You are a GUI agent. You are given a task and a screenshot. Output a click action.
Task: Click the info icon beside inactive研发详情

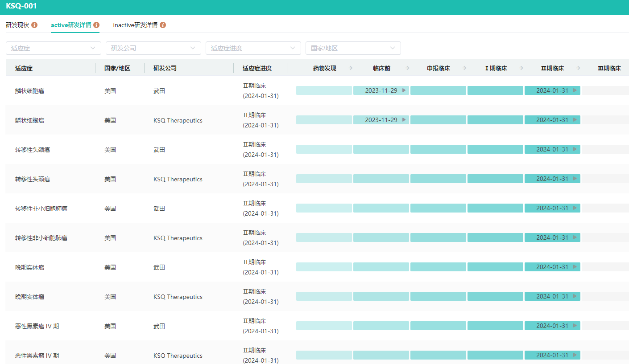[163, 25]
